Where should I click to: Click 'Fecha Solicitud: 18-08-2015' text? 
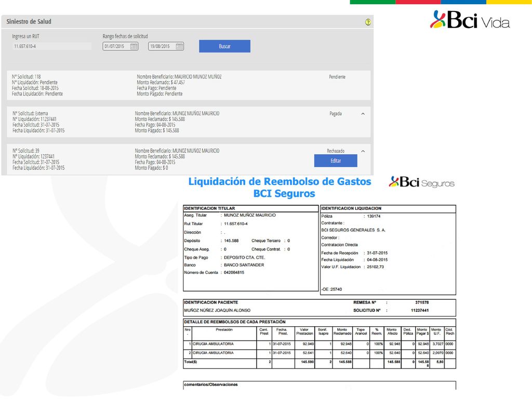(x=35, y=88)
